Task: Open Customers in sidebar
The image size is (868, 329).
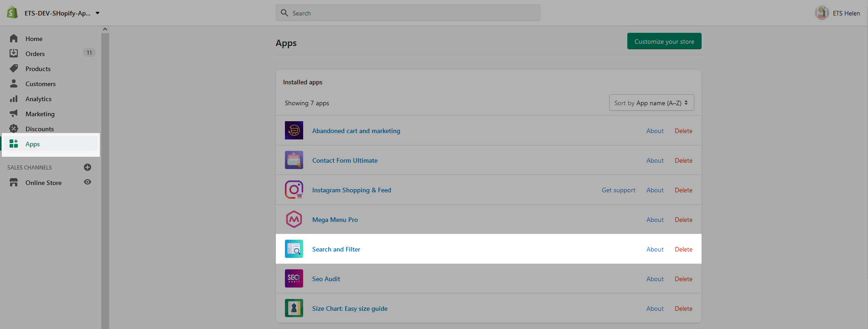Action: (41, 84)
